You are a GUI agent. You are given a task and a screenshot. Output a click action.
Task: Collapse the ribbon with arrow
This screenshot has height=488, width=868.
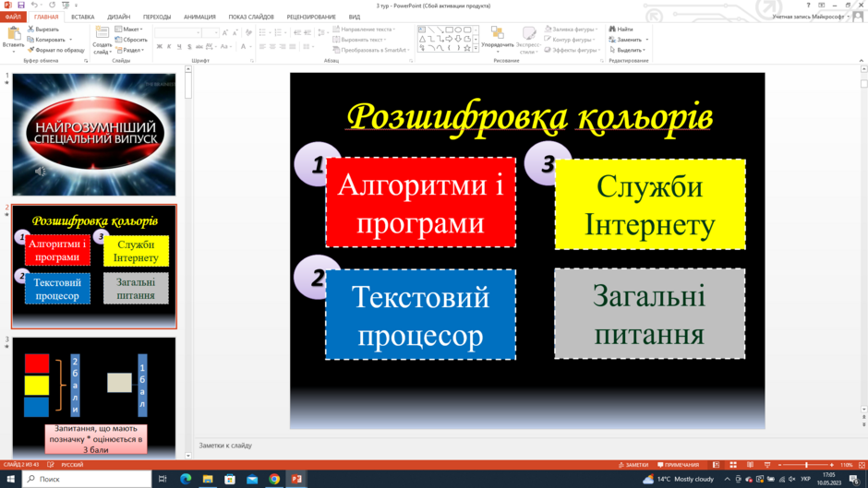click(862, 60)
